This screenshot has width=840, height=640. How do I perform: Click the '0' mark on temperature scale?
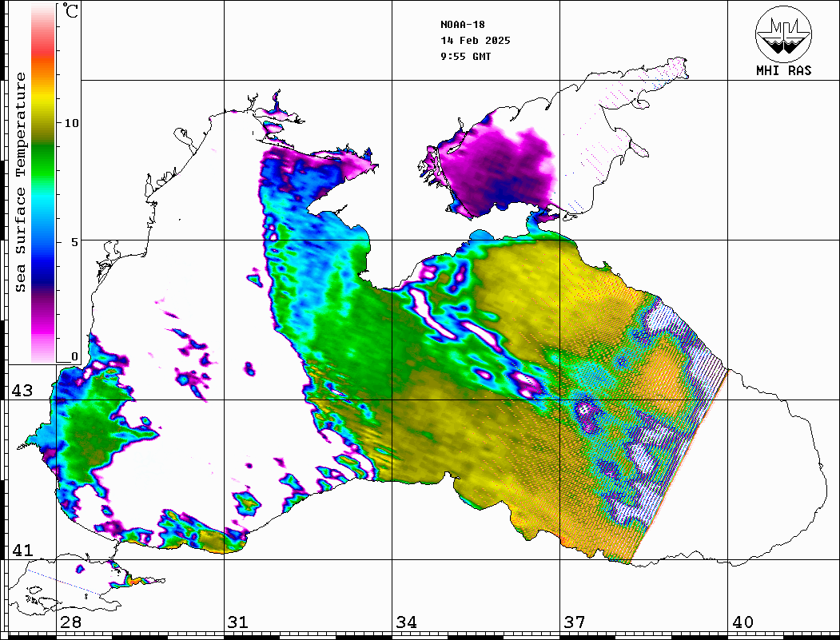tap(74, 356)
